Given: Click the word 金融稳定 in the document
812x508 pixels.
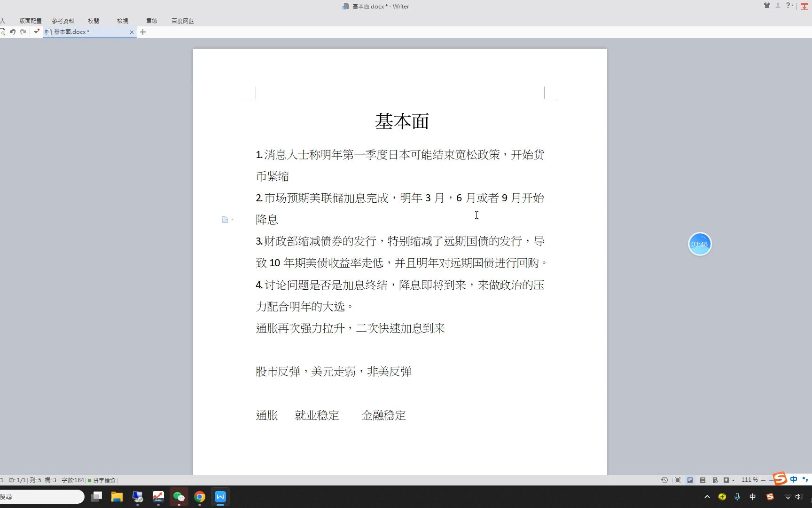Looking at the screenshot, I should click(383, 415).
